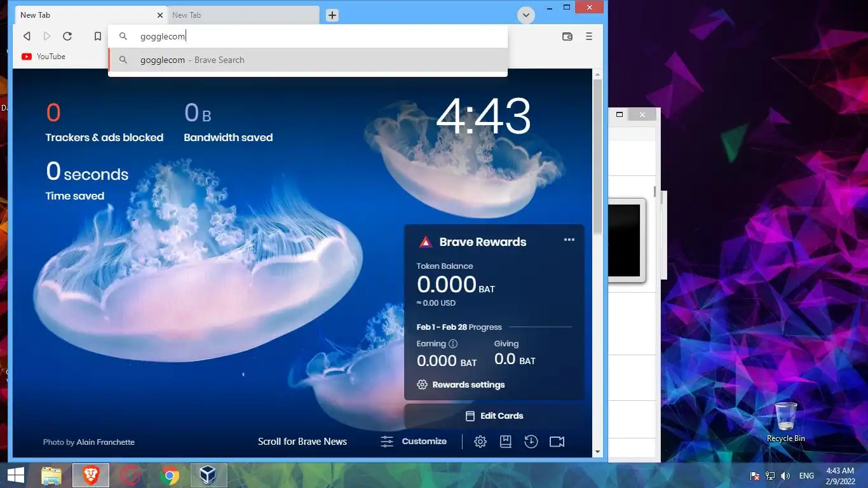
Task: Open browsing history clock icon
Action: tap(531, 442)
